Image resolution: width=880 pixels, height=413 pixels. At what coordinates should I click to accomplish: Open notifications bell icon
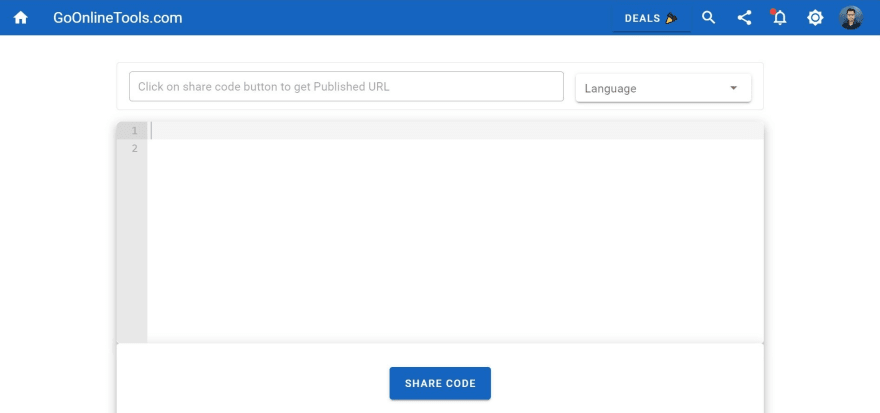[780, 17]
